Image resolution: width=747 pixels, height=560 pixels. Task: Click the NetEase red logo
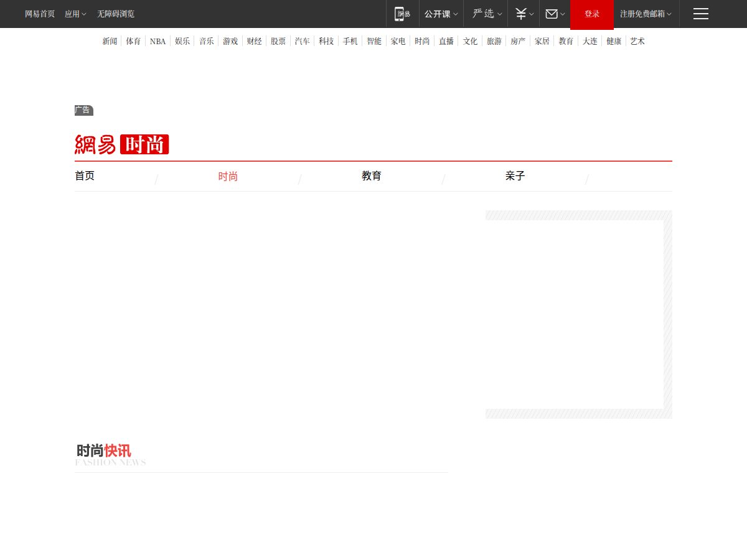click(x=95, y=144)
